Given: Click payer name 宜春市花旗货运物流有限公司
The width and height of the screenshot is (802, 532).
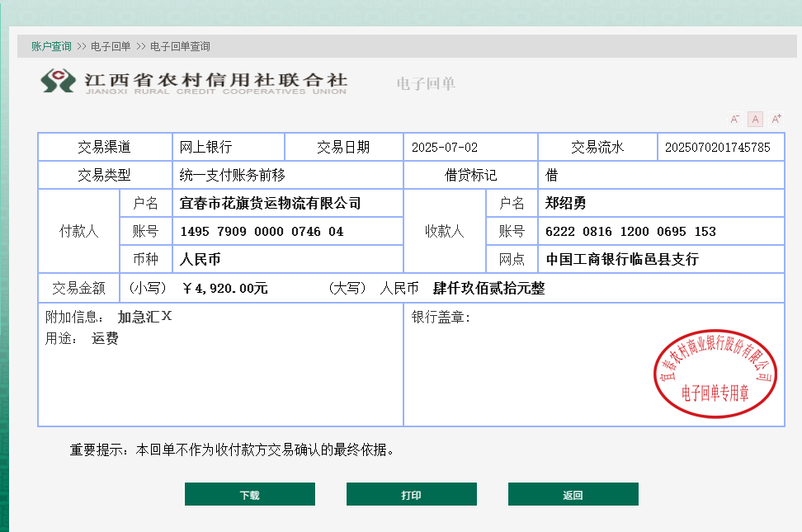Looking at the screenshot, I should click(270, 203).
